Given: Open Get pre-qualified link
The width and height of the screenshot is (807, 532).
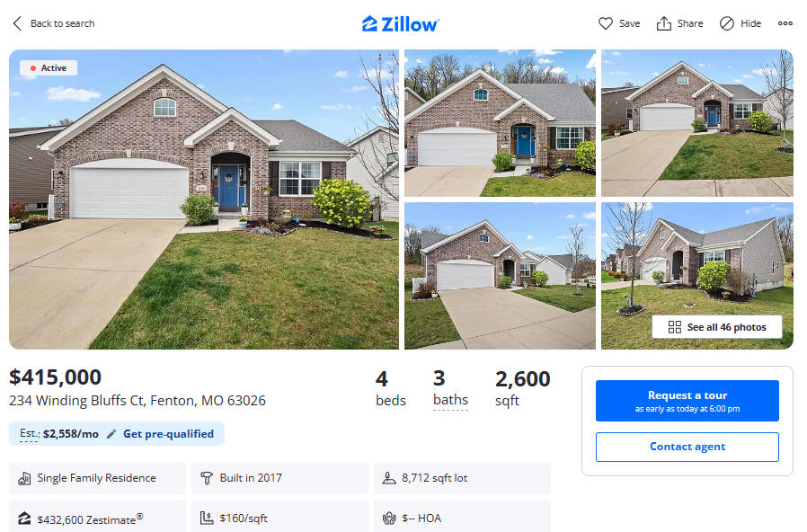Looking at the screenshot, I should coord(168,434).
